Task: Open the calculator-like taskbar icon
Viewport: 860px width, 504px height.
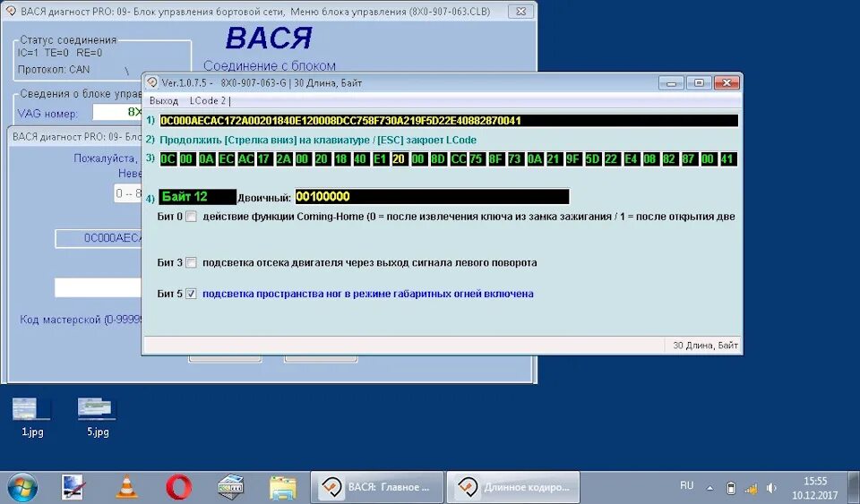Action: [x=230, y=487]
